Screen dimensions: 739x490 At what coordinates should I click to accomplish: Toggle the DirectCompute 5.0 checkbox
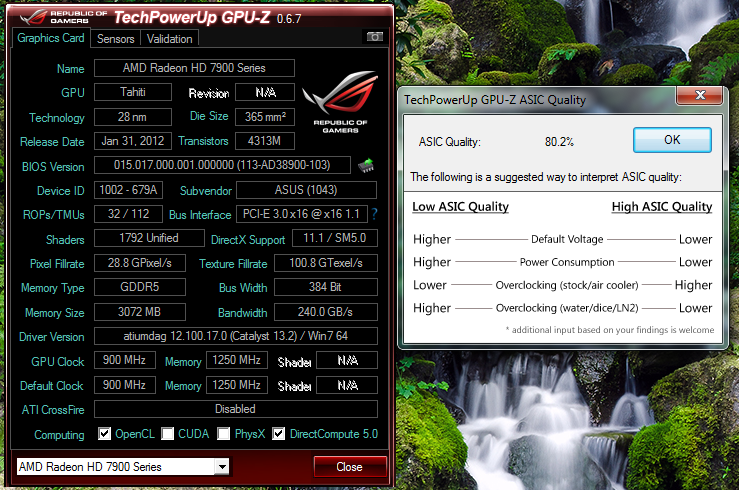point(279,433)
